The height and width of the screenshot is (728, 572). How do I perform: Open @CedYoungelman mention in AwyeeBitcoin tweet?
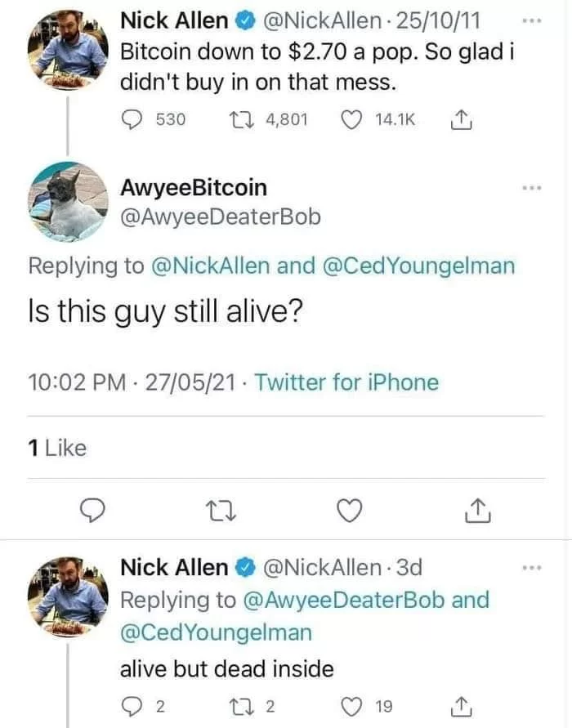418,266
